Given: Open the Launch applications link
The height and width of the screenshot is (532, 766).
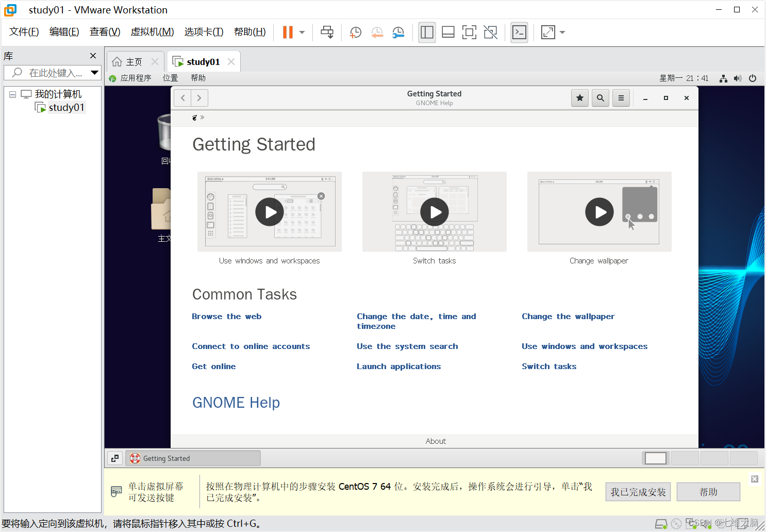Looking at the screenshot, I should 399,367.
